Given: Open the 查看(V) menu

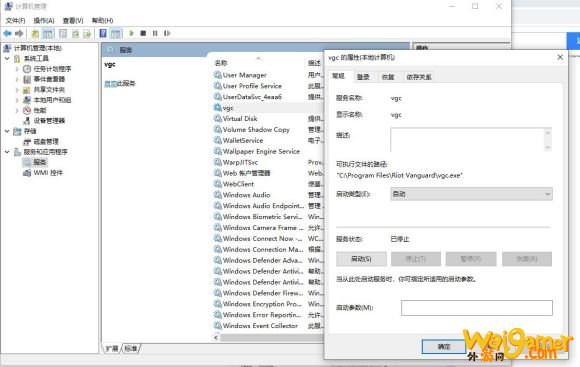Looking at the screenshot, I should tap(73, 20).
